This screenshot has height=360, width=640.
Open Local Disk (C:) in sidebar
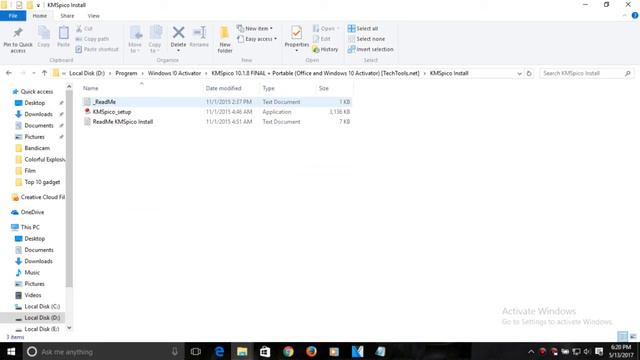coord(42,307)
